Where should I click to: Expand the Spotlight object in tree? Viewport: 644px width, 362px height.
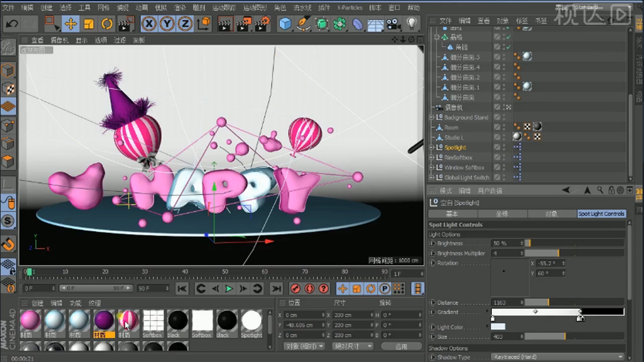click(x=432, y=148)
